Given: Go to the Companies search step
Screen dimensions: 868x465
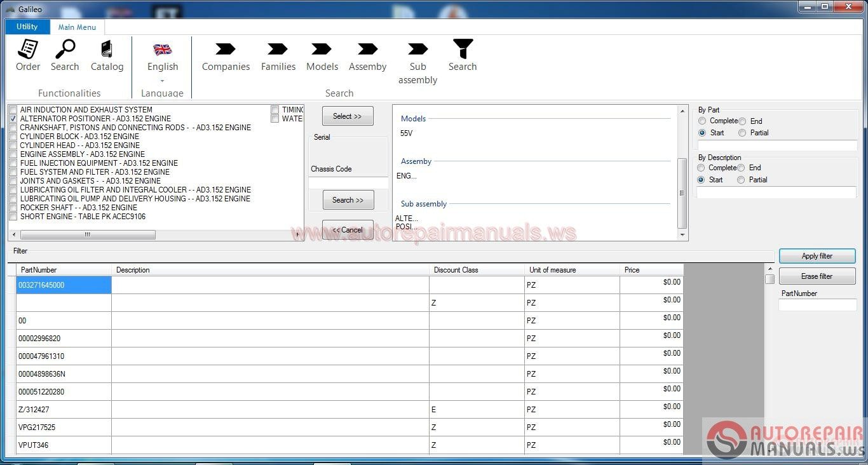Looking at the screenshot, I should coord(226,56).
